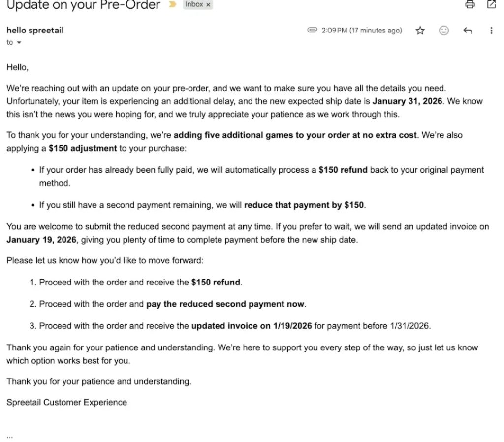Click the paperclip attachment icon
The height and width of the screenshot is (442, 504).
[312, 31]
